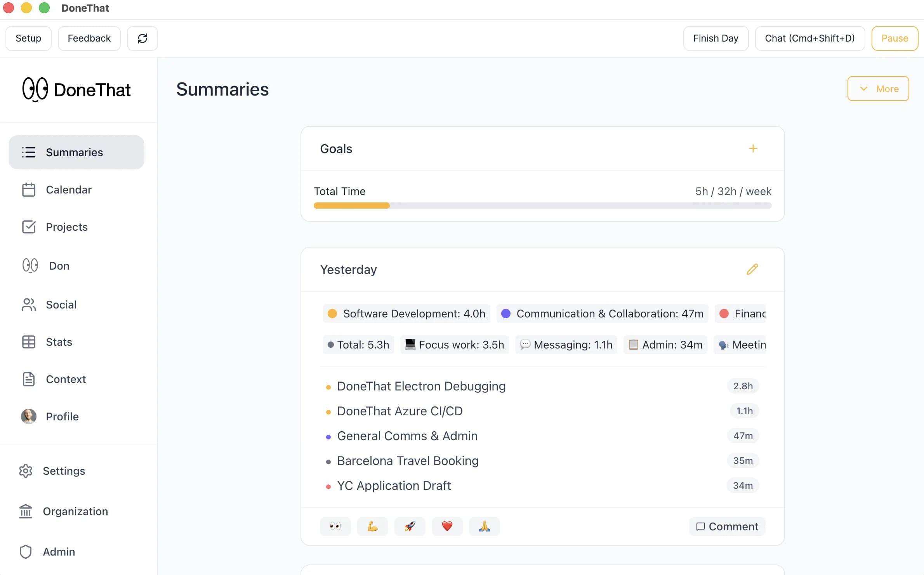Open Summaries via its list icon
This screenshot has width=924, height=575.
coord(29,152)
